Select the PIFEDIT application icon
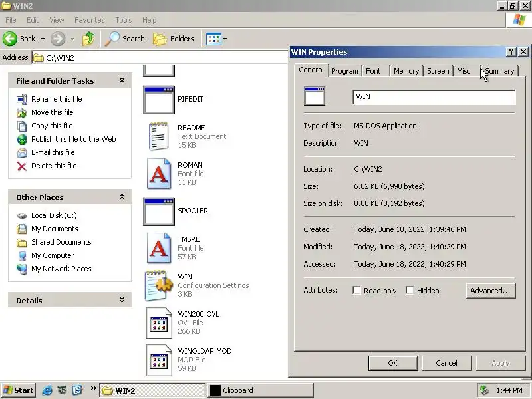This screenshot has width=532, height=399. coord(159,100)
